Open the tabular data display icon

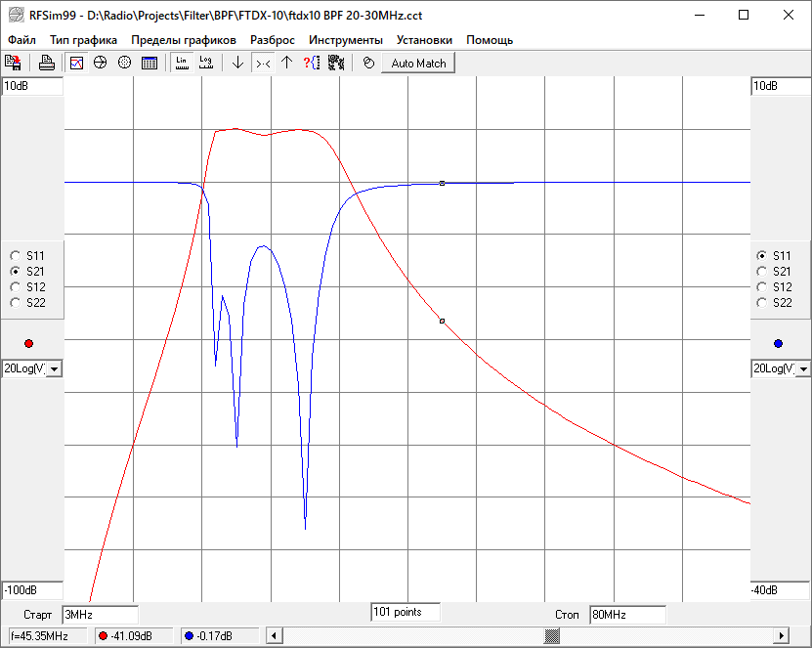click(x=150, y=63)
